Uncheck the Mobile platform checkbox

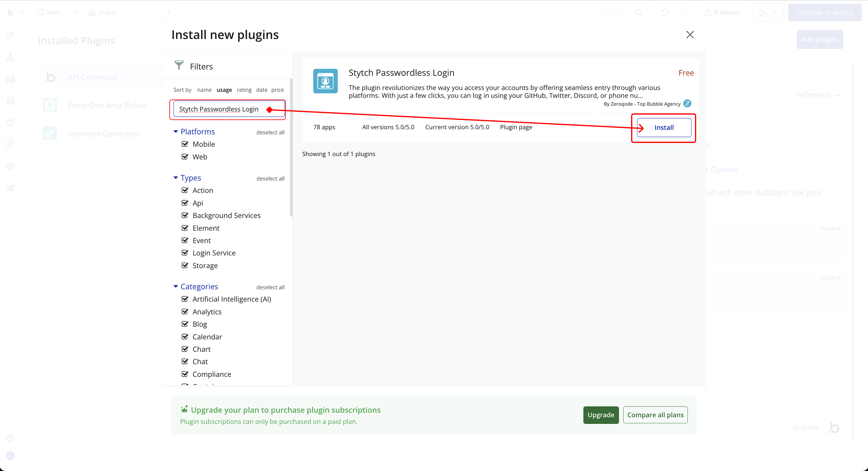coord(185,144)
